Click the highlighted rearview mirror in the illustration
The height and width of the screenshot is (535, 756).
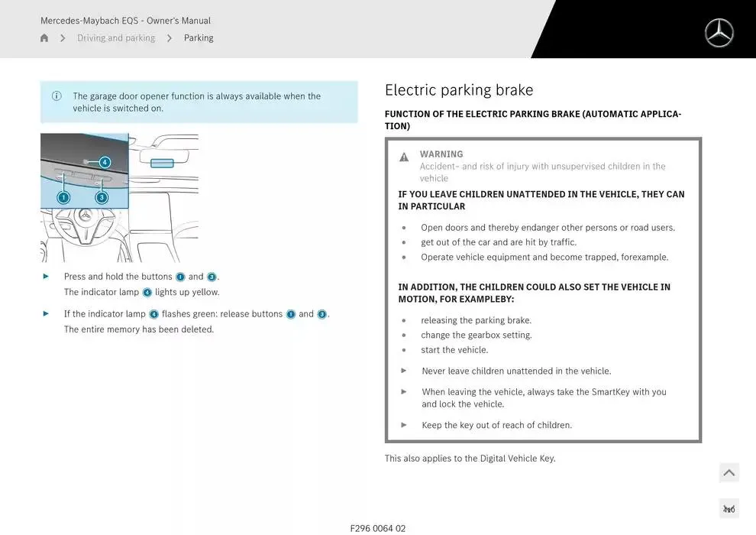point(162,162)
